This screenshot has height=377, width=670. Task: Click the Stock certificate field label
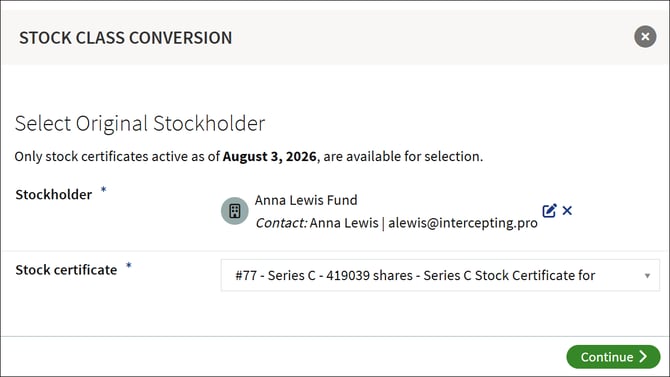[66, 270]
